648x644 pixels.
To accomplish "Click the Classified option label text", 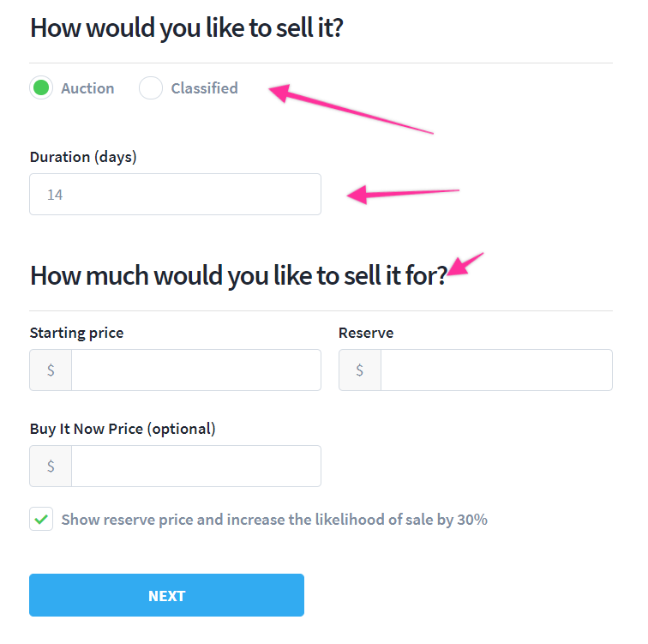I will point(204,88).
